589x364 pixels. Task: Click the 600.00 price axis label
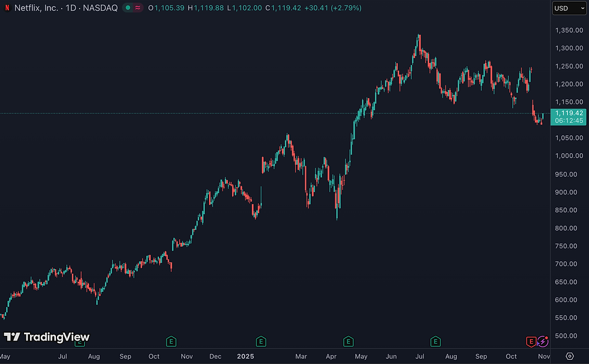[566, 300]
